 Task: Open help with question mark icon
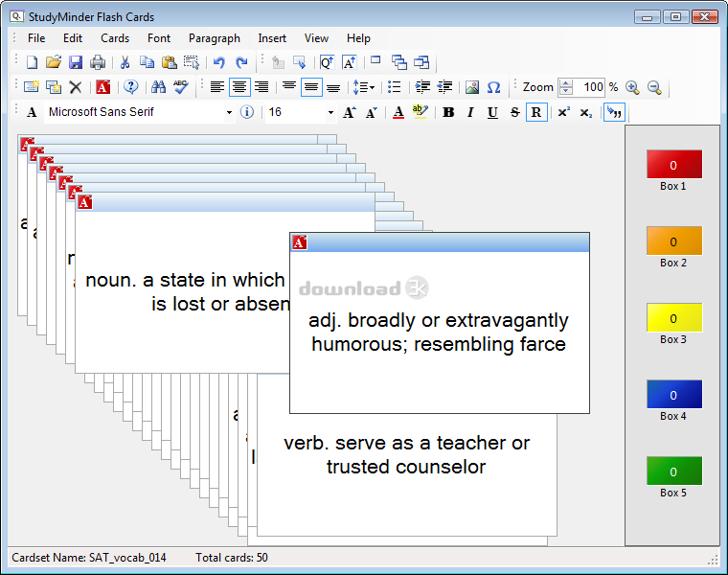(x=131, y=87)
